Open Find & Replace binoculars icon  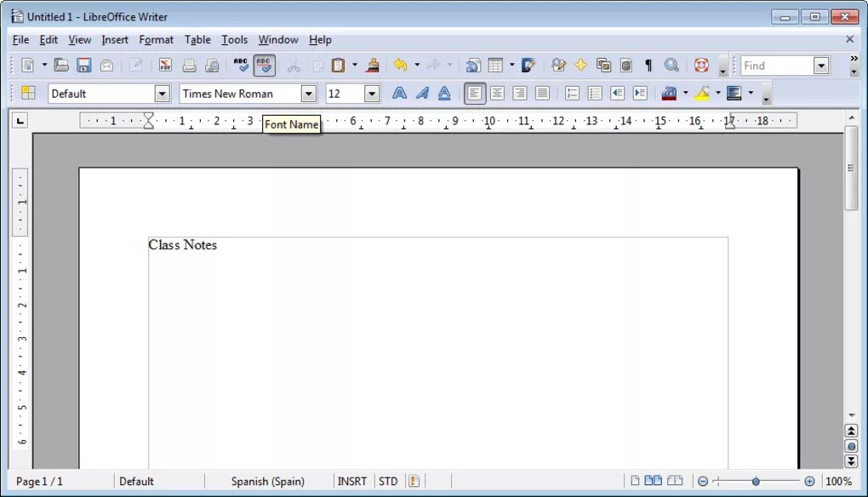click(558, 66)
